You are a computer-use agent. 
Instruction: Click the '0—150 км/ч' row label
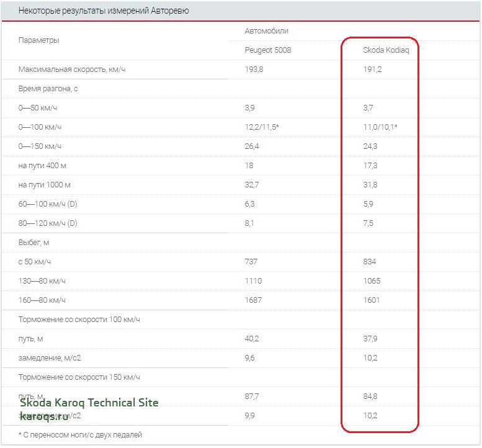(x=40, y=146)
